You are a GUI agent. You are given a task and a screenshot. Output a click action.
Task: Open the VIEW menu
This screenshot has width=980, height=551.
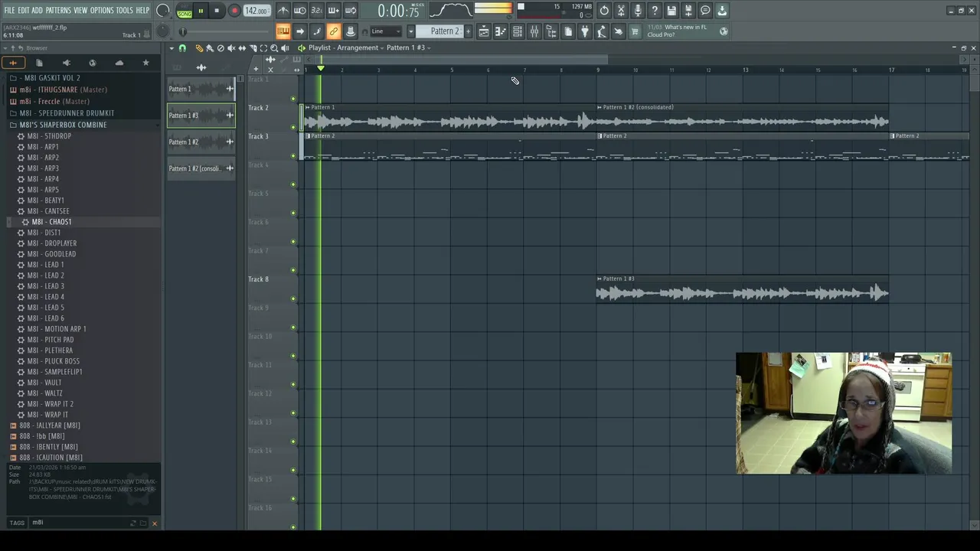(80, 10)
